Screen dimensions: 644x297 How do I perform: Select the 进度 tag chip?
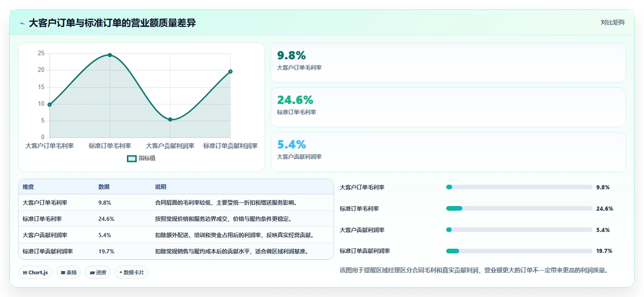coord(98,272)
